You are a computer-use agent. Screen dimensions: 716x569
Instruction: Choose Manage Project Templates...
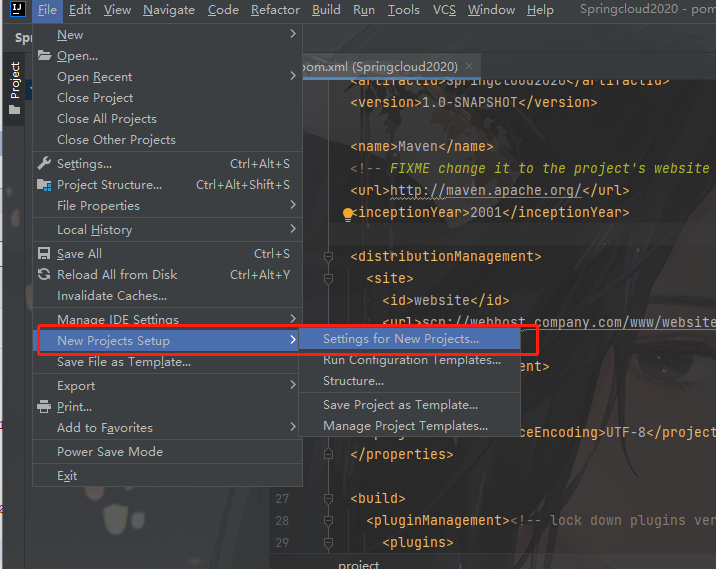(x=410, y=426)
